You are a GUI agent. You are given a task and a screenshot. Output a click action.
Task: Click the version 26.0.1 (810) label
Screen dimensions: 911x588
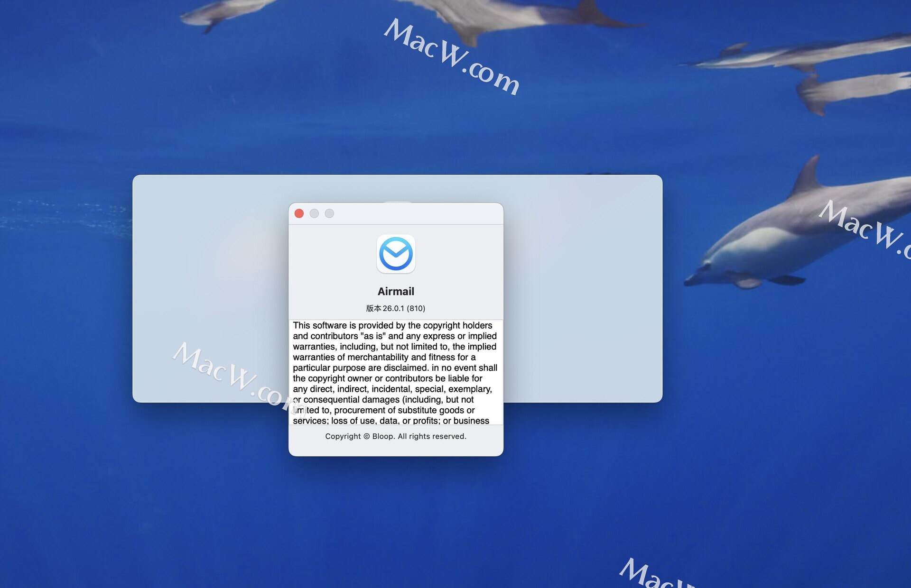click(x=395, y=308)
